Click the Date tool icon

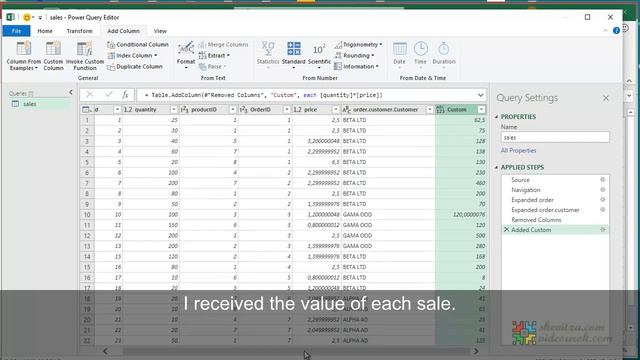pos(400,49)
